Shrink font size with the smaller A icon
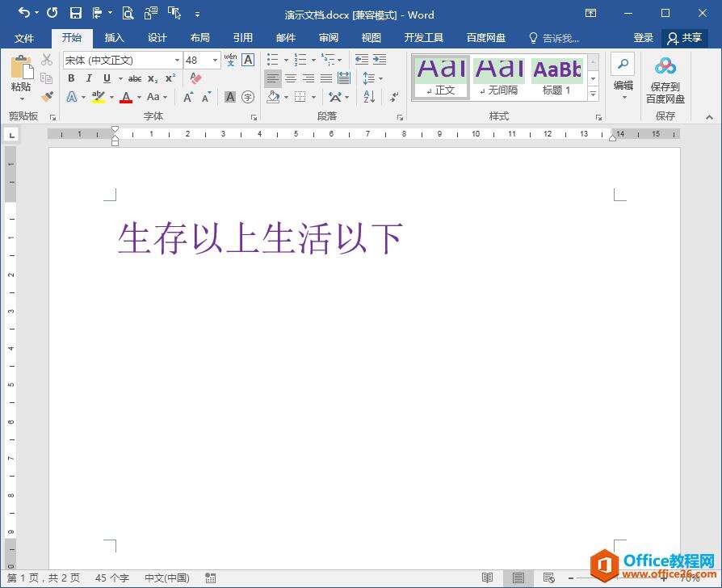The width and height of the screenshot is (722, 588). tap(206, 97)
